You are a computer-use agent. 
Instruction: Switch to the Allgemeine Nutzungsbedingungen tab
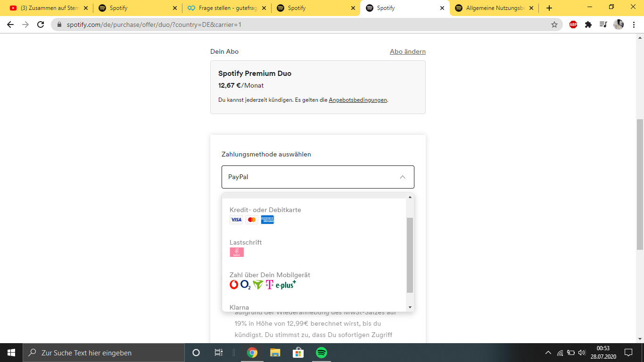pos(494,8)
